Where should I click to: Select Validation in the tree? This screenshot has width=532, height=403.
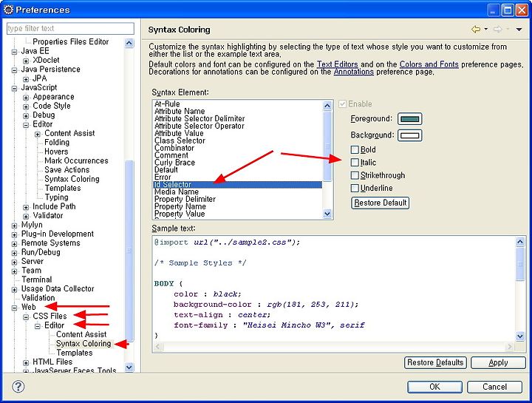click(x=38, y=298)
